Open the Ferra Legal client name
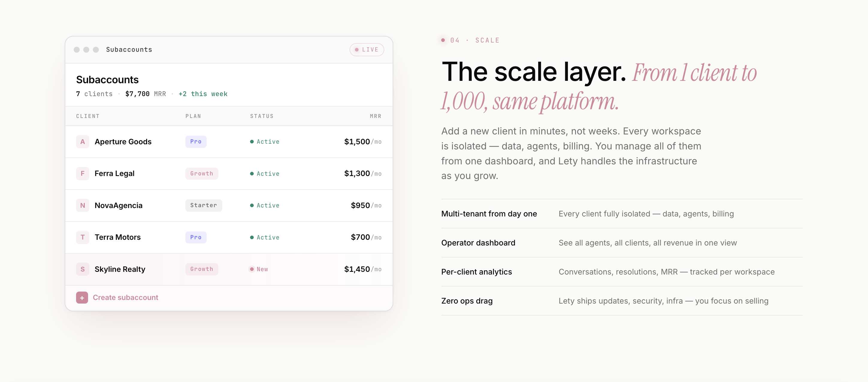 pyautogui.click(x=114, y=173)
